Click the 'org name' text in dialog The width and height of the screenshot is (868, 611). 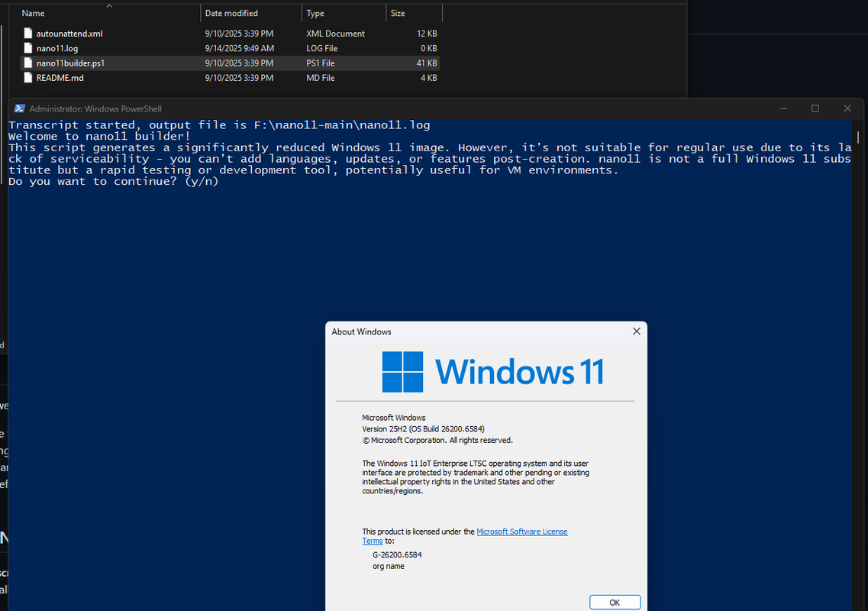pyautogui.click(x=389, y=567)
